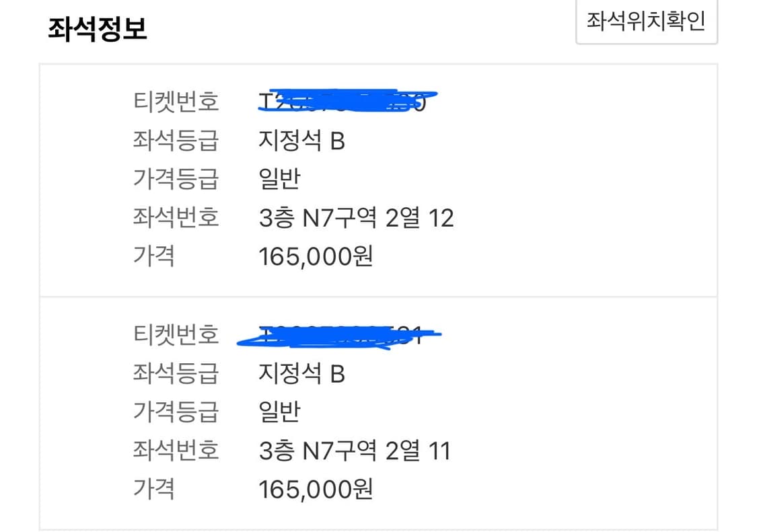This screenshot has width=757, height=532.
Task: Click the second ticket's 165,000원 price
Action: [x=316, y=489]
